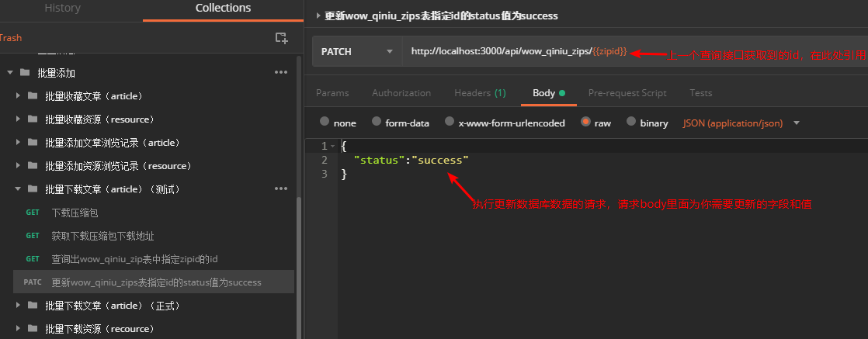Click folder icon of 批量下载文章（article）（测试）
This screenshot has width=868, height=339.
pyautogui.click(x=33, y=189)
